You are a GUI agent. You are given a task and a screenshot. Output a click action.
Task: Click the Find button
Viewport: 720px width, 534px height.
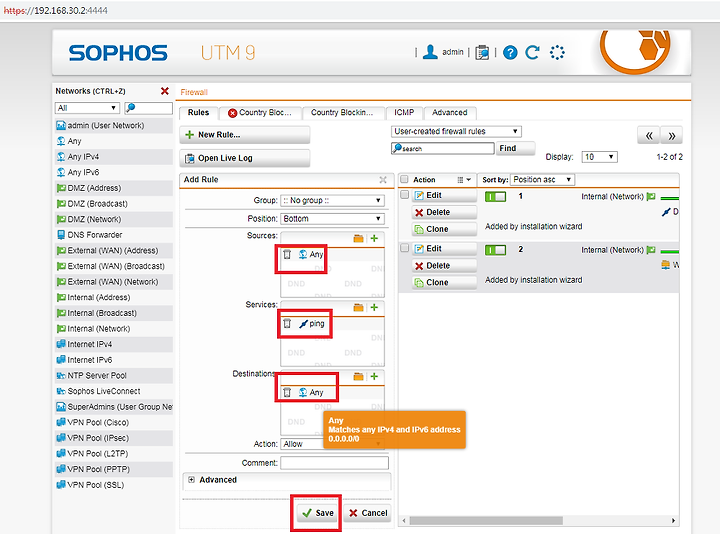tap(516, 148)
